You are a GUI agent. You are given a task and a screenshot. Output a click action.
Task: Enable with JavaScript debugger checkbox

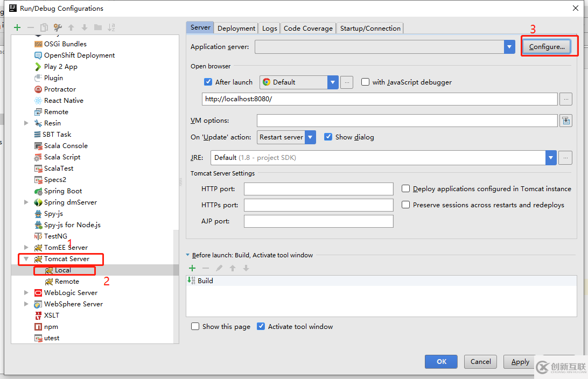[365, 82]
